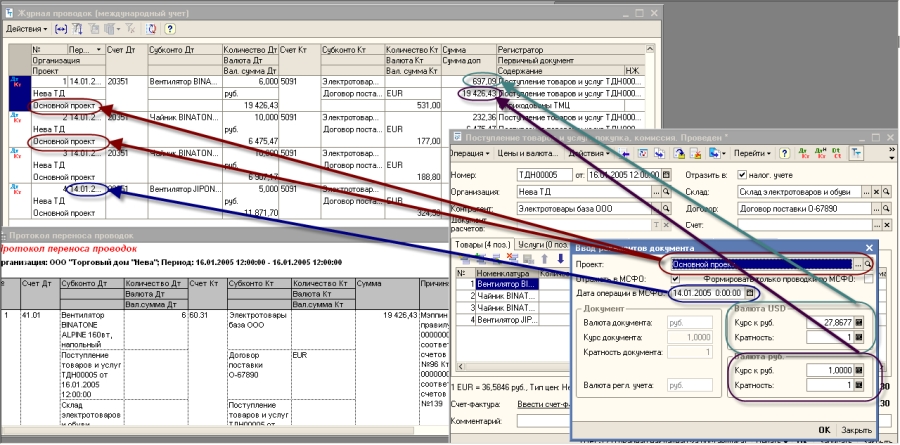Click the Договор field's ellipsis select button
The width and height of the screenshot is (900, 445).
pyautogui.click(x=877, y=209)
